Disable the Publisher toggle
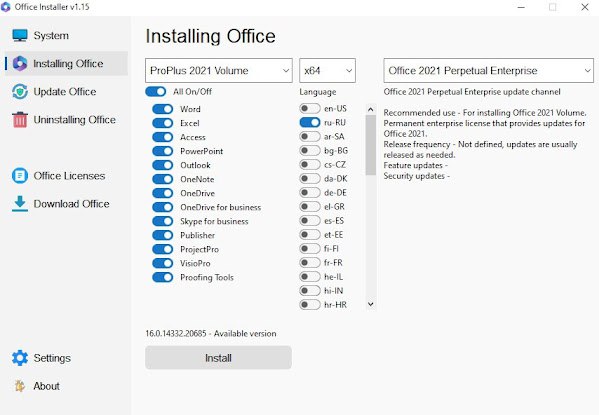 coord(163,235)
